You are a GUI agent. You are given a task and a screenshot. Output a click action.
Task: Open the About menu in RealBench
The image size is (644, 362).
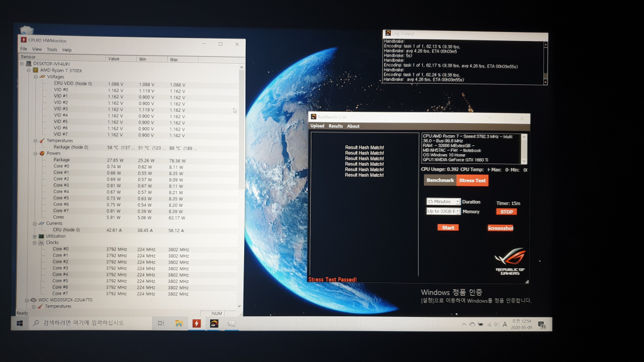click(353, 126)
